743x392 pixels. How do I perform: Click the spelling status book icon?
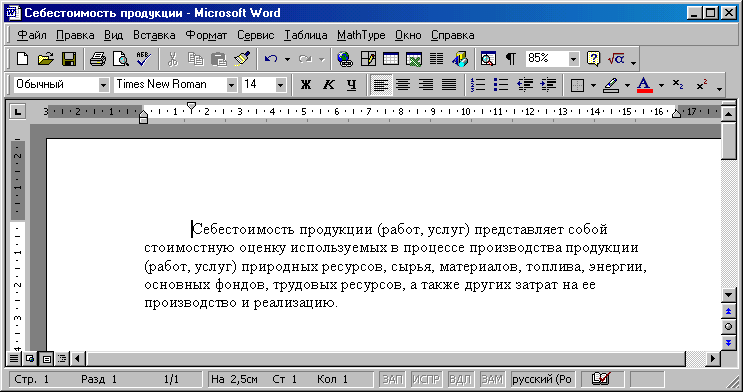pyautogui.click(x=602, y=379)
